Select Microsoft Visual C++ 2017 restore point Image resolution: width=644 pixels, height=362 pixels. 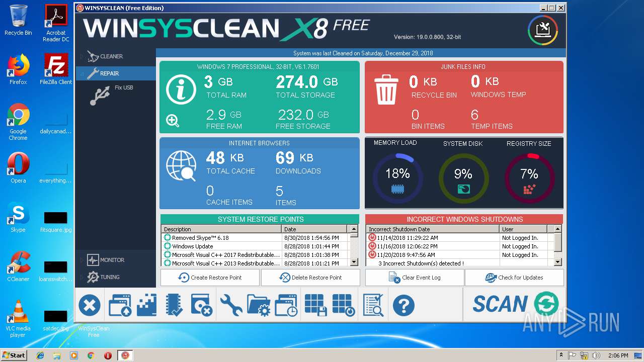click(256, 255)
